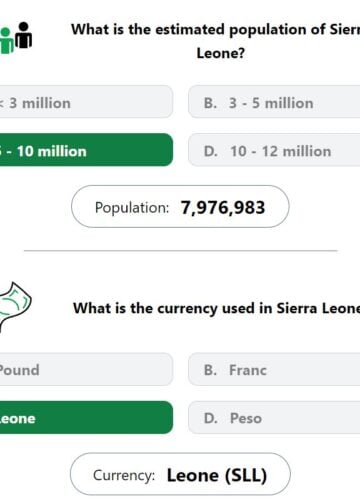Select the 'Pound' answer option
This screenshot has width=360, height=504.
(86, 369)
